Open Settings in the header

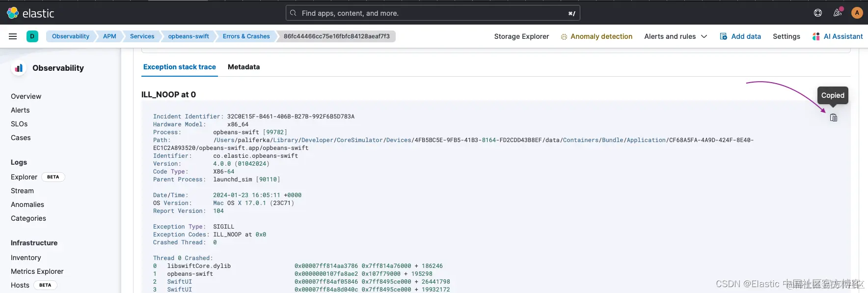(x=786, y=36)
